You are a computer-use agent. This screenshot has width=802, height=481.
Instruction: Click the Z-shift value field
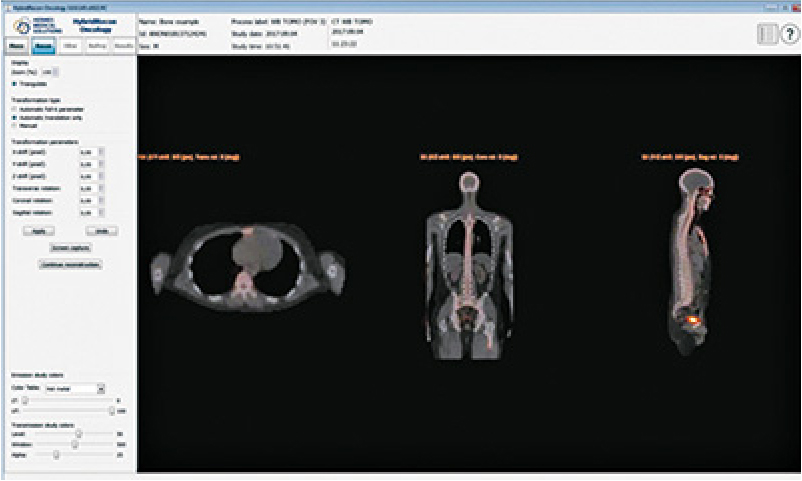[x=88, y=177]
